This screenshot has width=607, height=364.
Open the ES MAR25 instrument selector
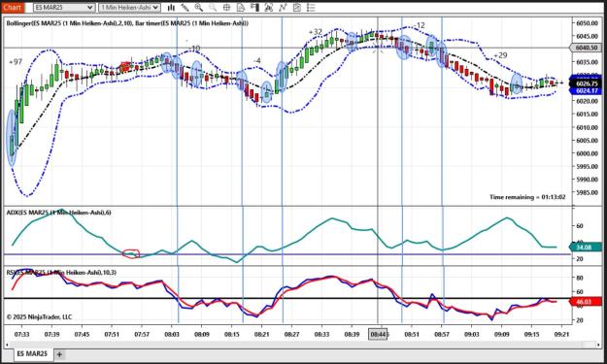pos(64,8)
